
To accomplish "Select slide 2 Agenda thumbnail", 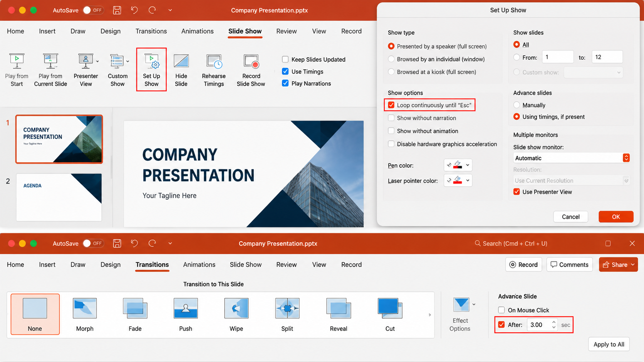I will (59, 197).
